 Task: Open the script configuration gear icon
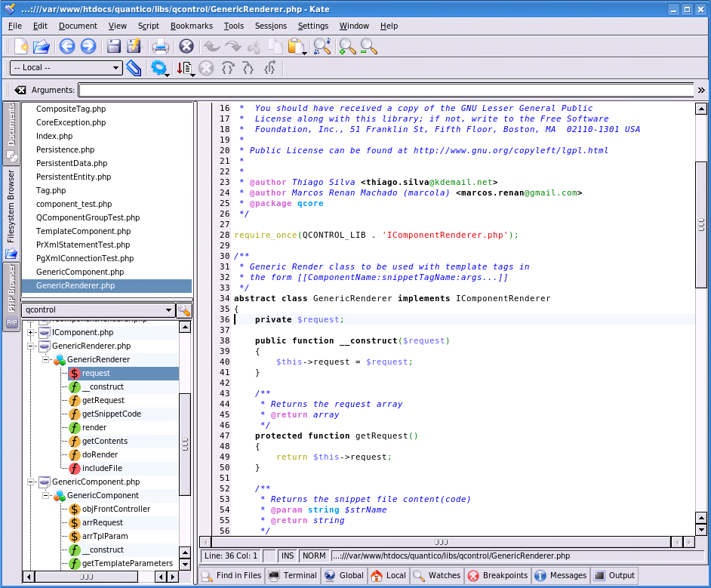(159, 68)
